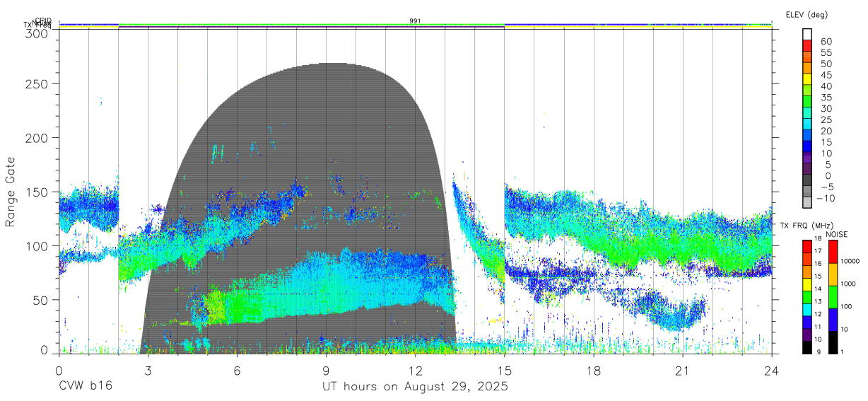The height and width of the screenshot is (401, 868).
Task: Click the 21 hour tick on UT axis
Action: 683,370
